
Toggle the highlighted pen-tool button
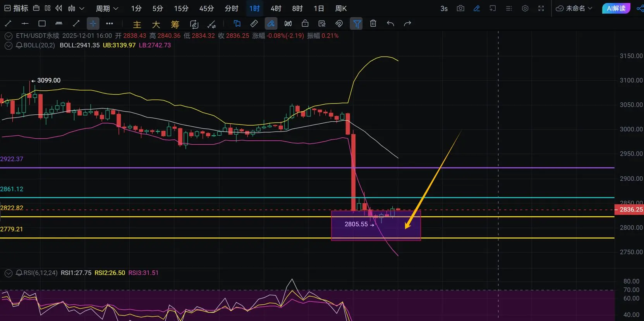(x=271, y=24)
